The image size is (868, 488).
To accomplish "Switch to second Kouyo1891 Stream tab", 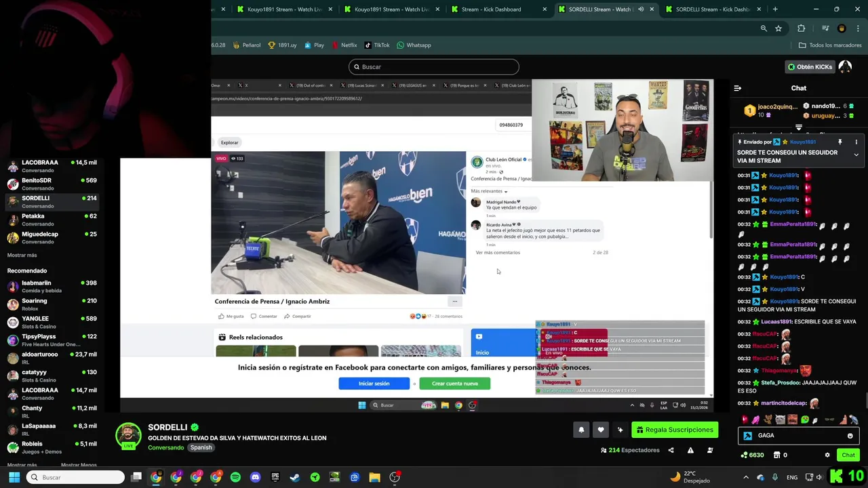I will [x=391, y=9].
